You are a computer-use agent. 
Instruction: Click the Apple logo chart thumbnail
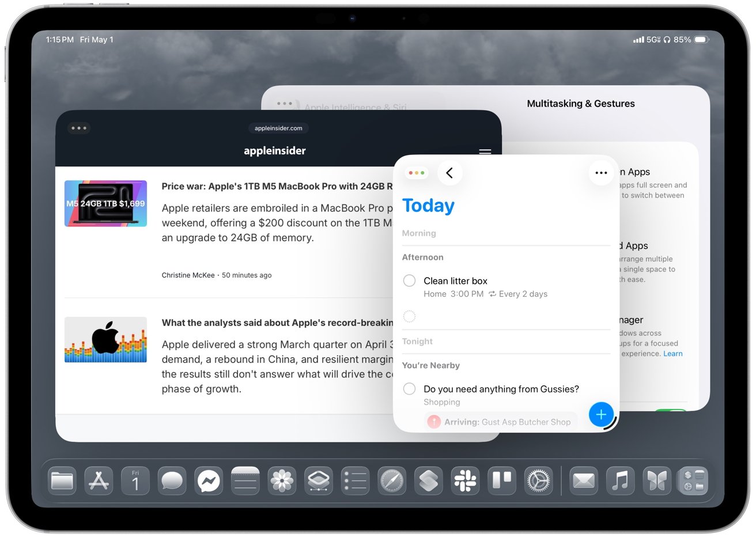(105, 340)
